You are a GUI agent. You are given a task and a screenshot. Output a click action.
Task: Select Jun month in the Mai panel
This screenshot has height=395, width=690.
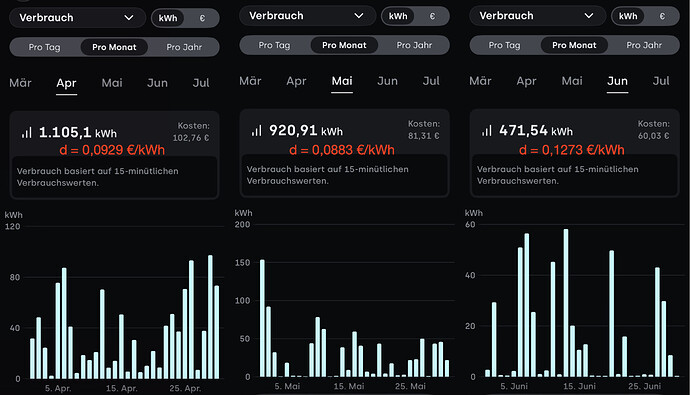(387, 81)
